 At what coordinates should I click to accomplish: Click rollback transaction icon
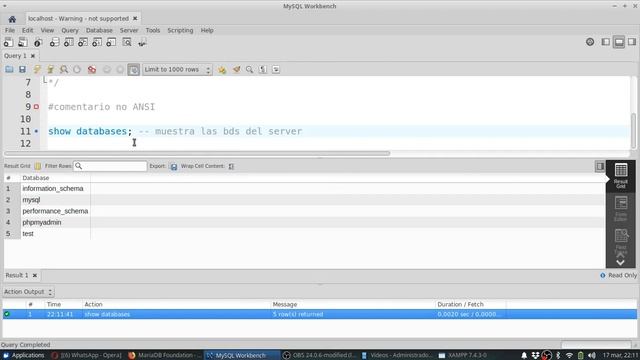[120, 69]
